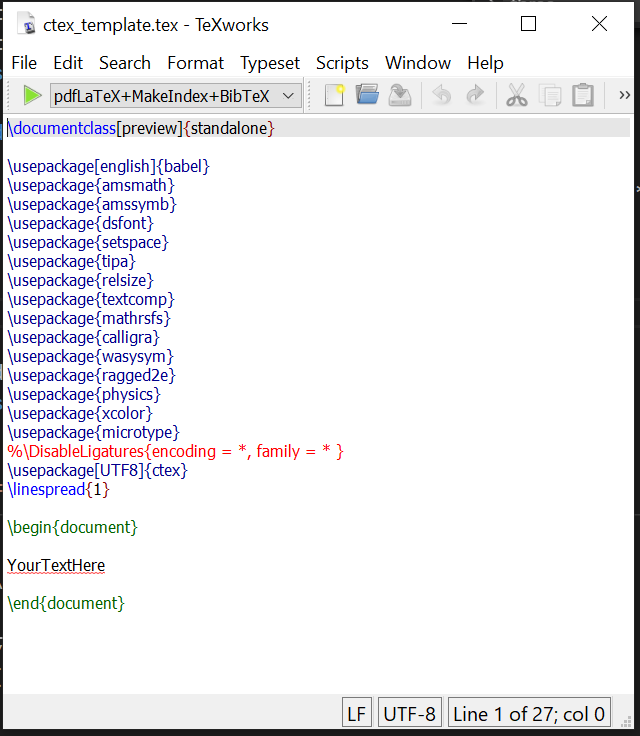Click the \usepackage{calligra} line

pos(84,337)
